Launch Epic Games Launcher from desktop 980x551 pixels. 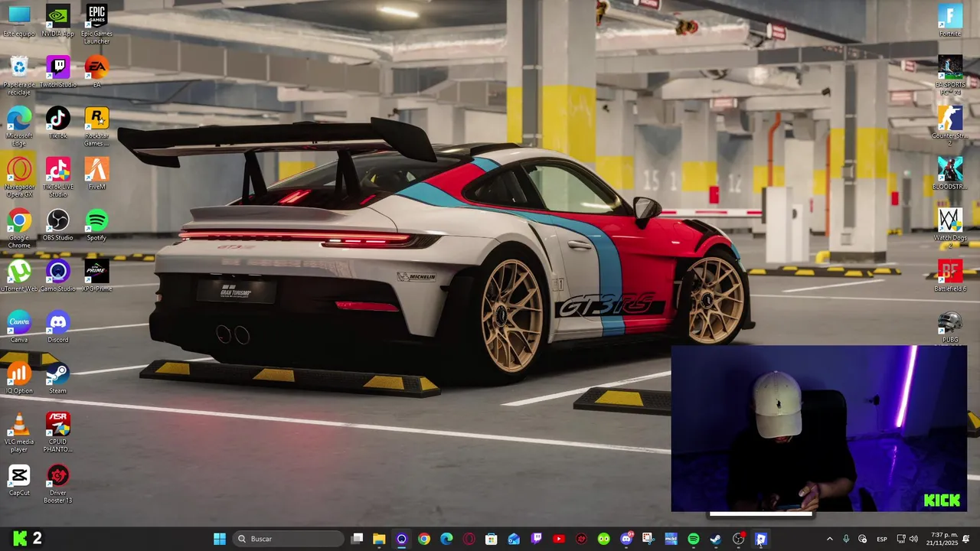click(x=96, y=23)
